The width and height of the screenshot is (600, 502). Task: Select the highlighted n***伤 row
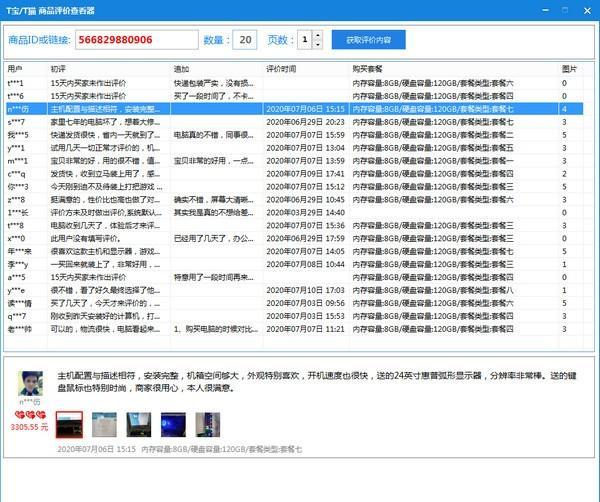[x=294, y=109]
